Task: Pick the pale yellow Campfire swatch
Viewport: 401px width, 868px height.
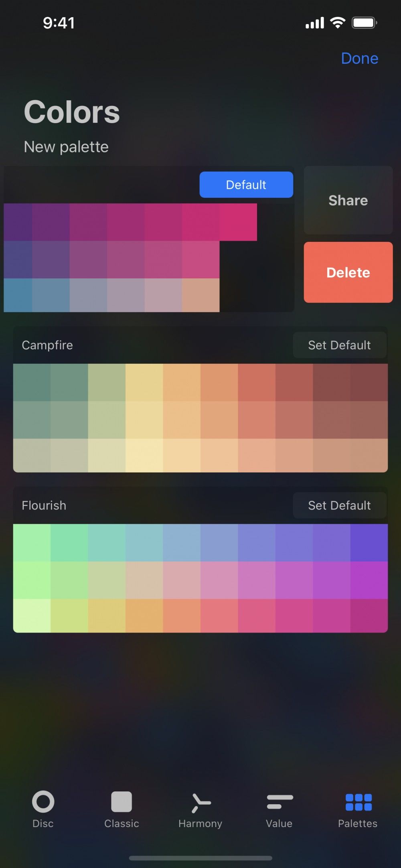Action: 144,455
